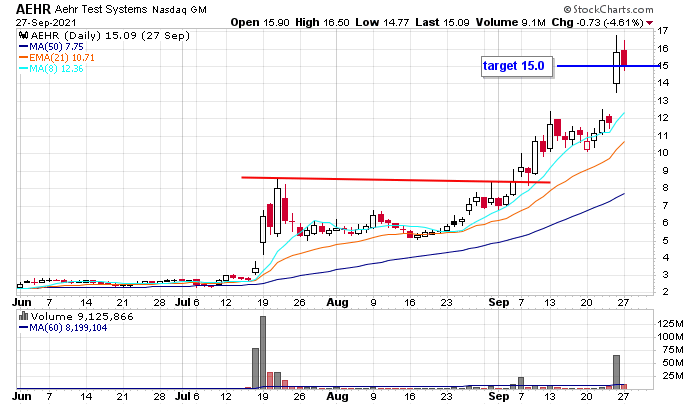Screen dimensions: 700x405
Task: Click the tallest volume bar near July 19
Action: tap(263, 352)
